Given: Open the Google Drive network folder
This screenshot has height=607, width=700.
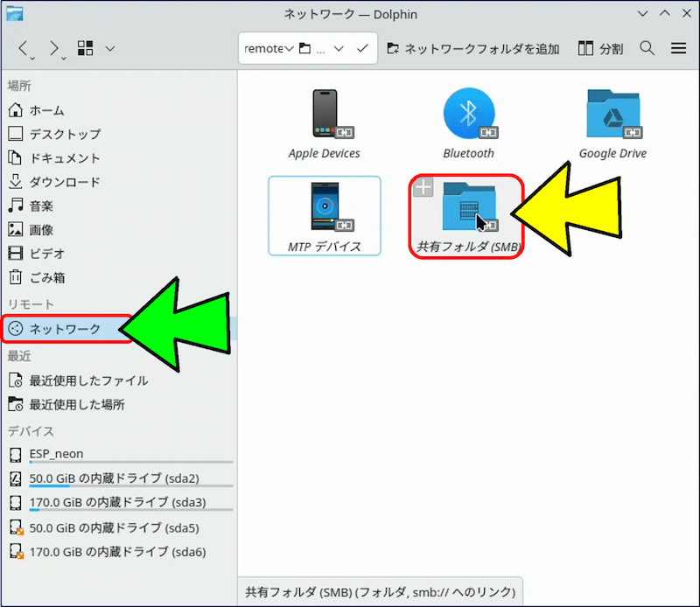Looking at the screenshot, I should pos(612,115).
